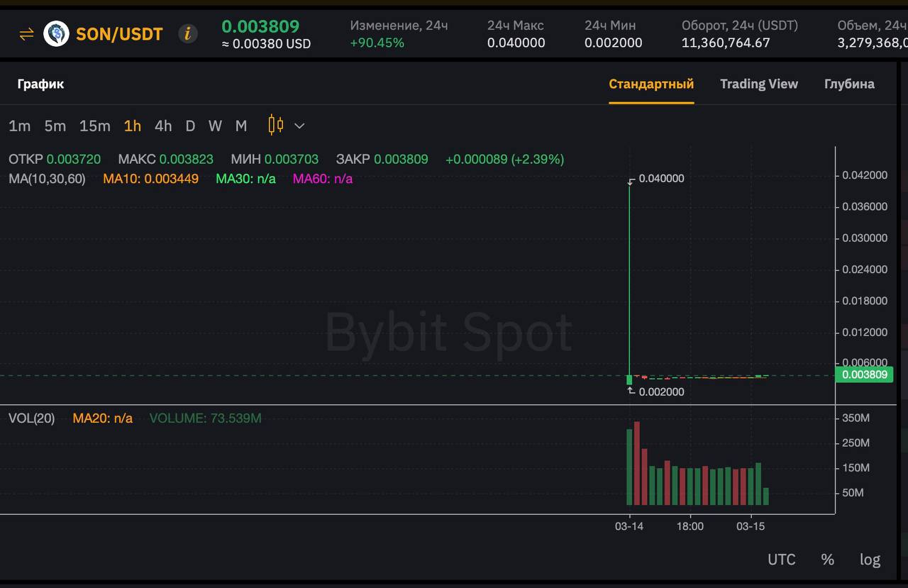Open the SON/USDT info icon

tap(188, 33)
